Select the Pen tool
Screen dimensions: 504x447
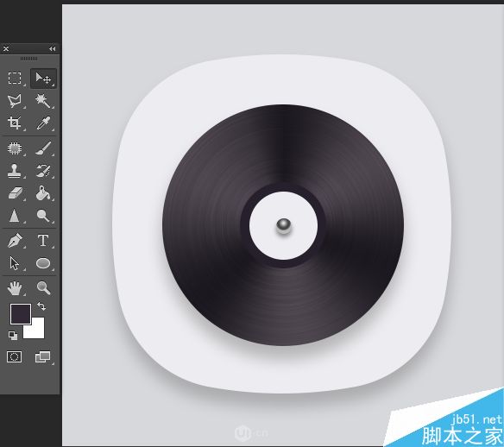[15, 241]
